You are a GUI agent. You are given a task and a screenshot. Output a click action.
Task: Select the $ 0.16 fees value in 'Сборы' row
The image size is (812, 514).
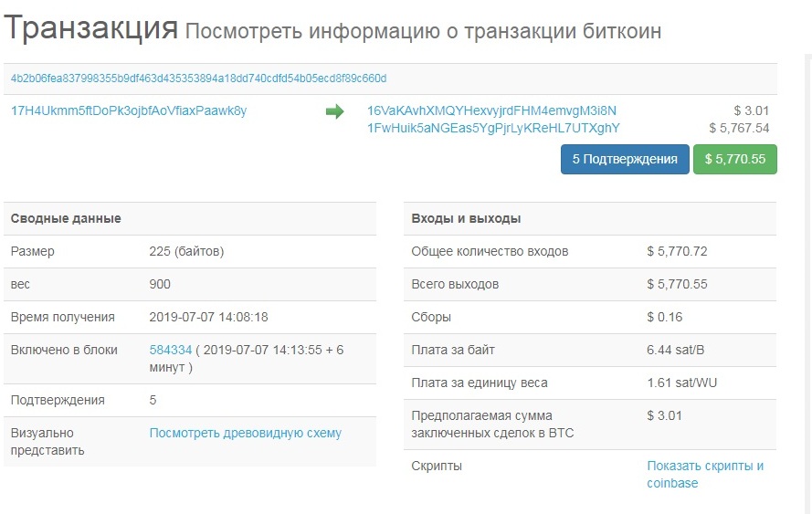(664, 317)
